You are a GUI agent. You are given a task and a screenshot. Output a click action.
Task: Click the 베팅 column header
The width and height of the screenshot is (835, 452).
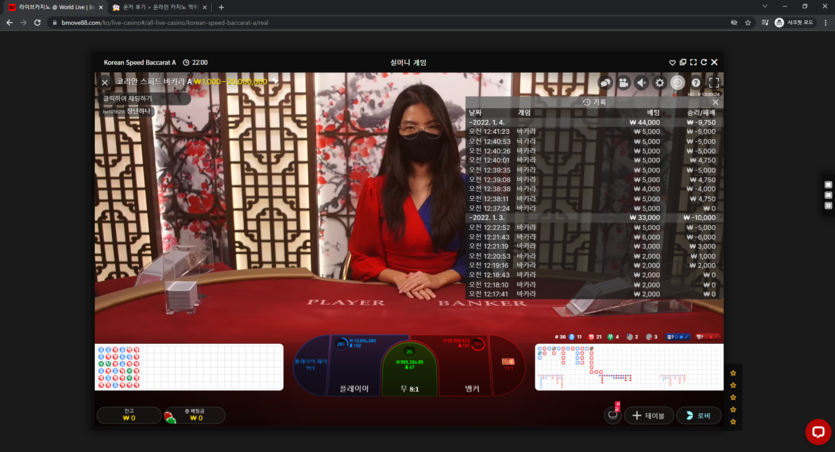[653, 113]
